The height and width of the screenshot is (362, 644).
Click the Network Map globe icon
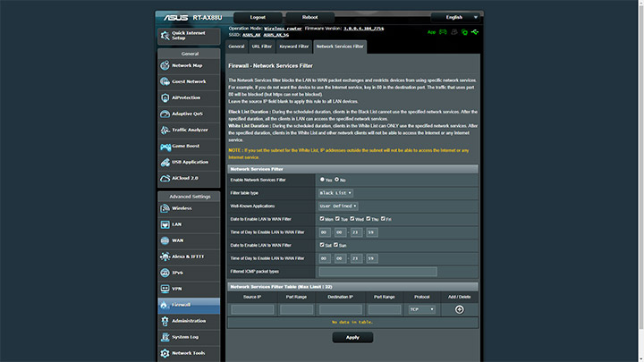(x=165, y=65)
